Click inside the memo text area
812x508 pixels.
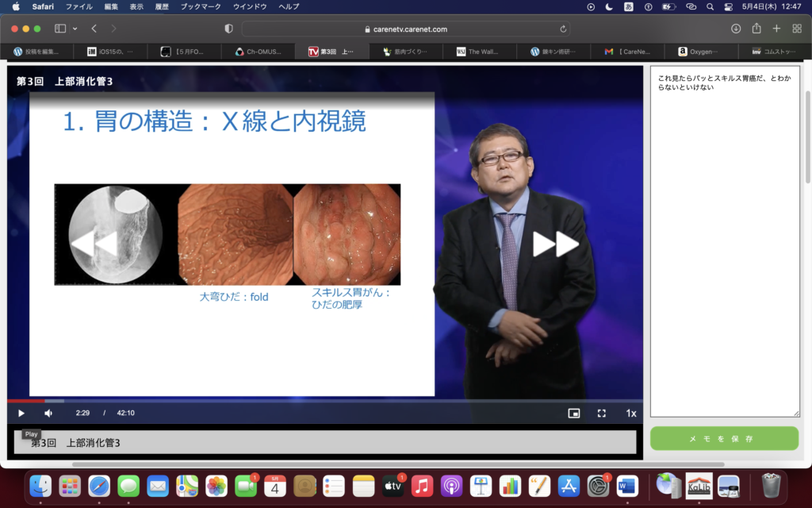click(x=724, y=238)
